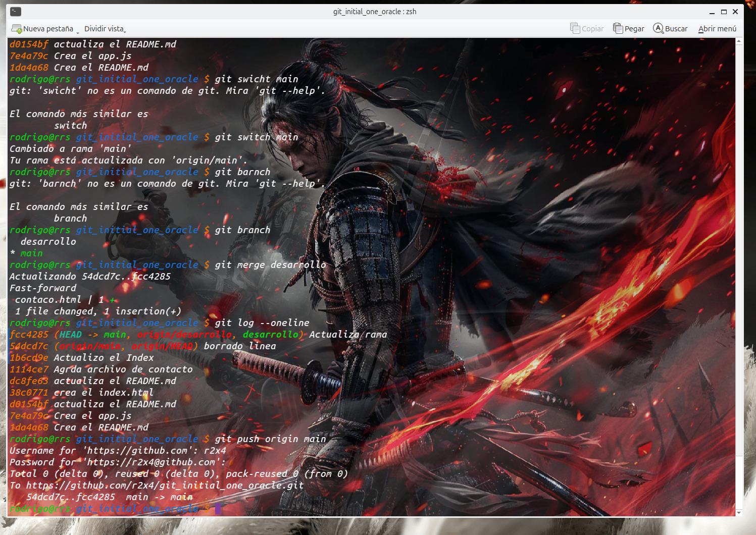The height and width of the screenshot is (535, 756).
Task: Click the 'Fast-forward' output line
Action: click(x=43, y=288)
